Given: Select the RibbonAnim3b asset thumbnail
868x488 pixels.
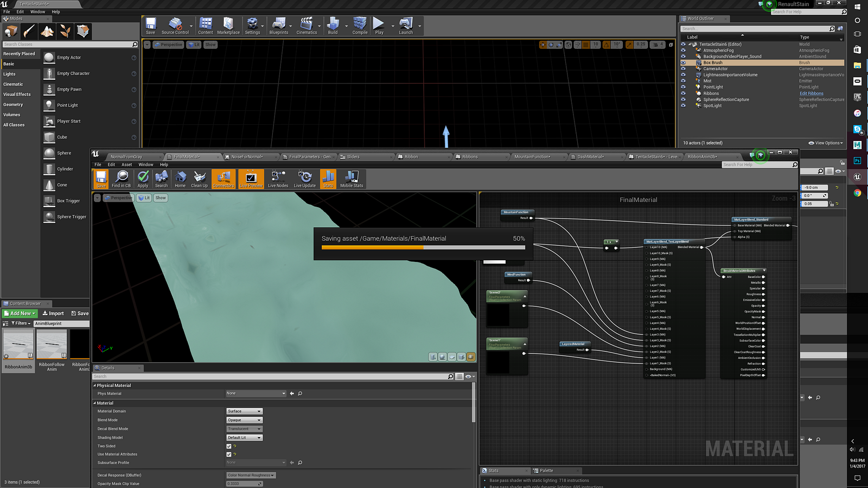Looking at the screenshot, I should (18, 345).
